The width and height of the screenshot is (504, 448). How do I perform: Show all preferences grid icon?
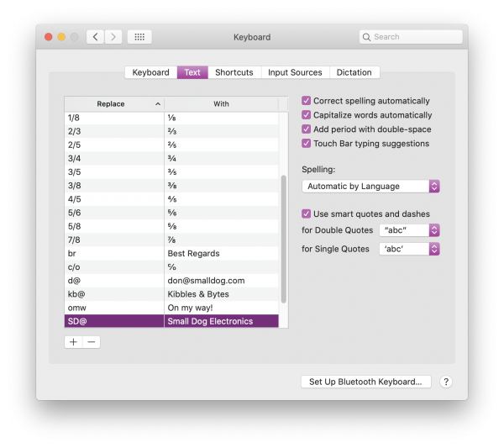[139, 37]
